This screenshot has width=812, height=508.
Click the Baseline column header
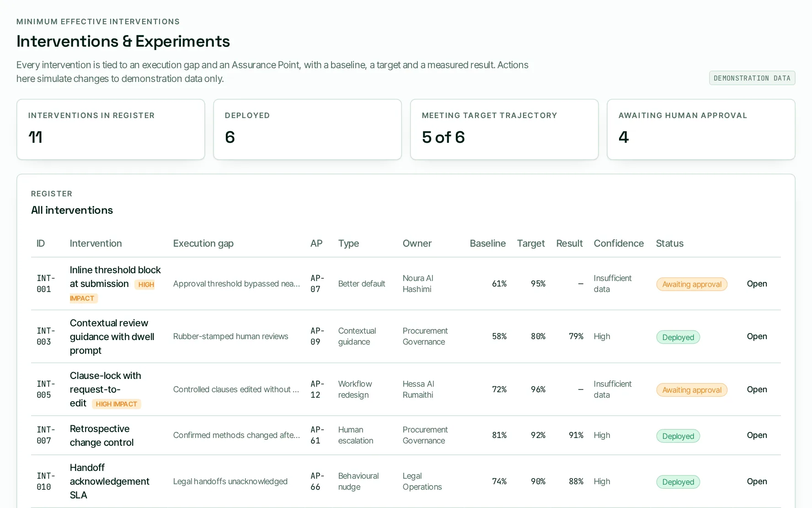click(487, 243)
